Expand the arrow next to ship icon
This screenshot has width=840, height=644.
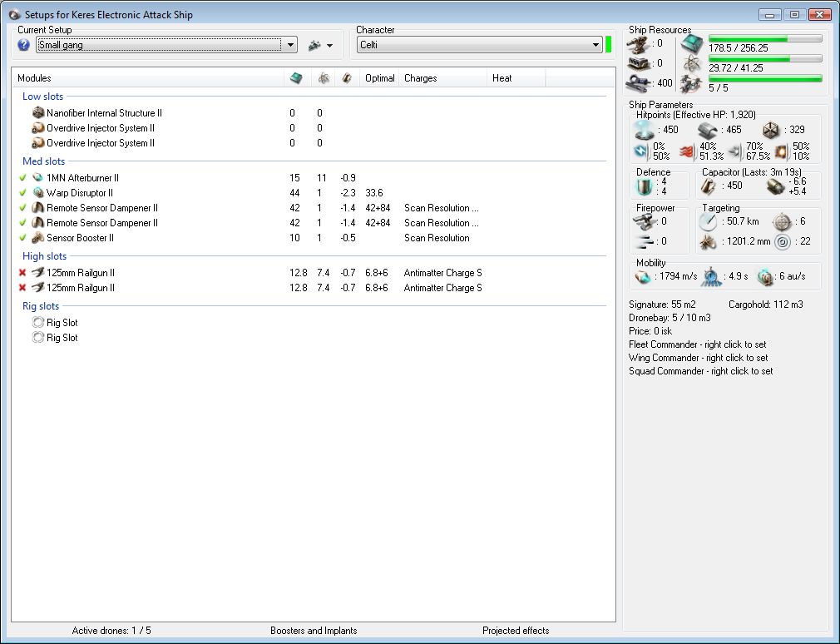pyautogui.click(x=330, y=46)
